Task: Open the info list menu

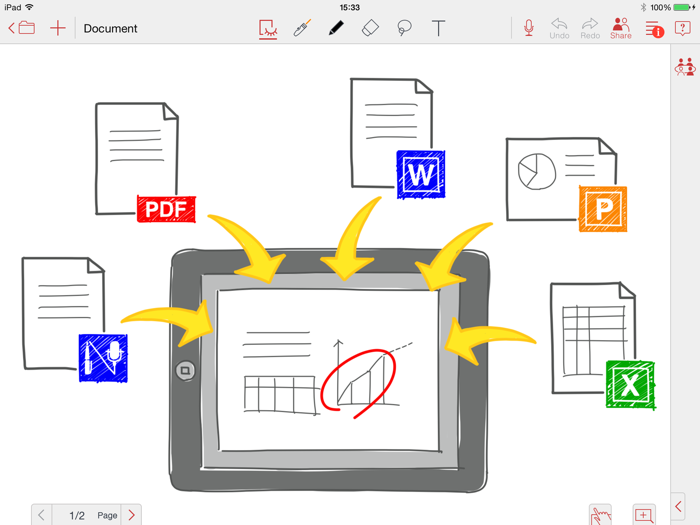Action: 654,29
